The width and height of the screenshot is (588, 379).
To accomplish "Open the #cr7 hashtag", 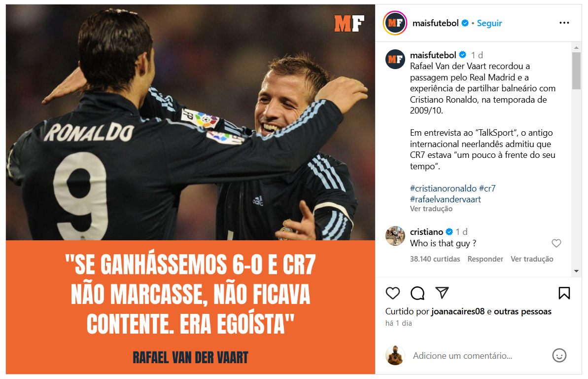I will coord(487,188).
